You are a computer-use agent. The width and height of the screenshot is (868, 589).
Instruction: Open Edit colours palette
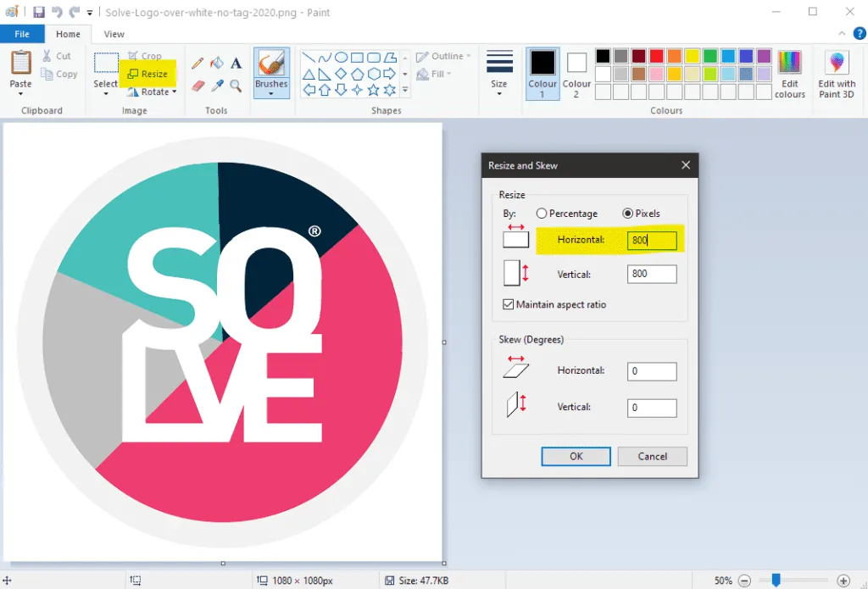(789, 75)
